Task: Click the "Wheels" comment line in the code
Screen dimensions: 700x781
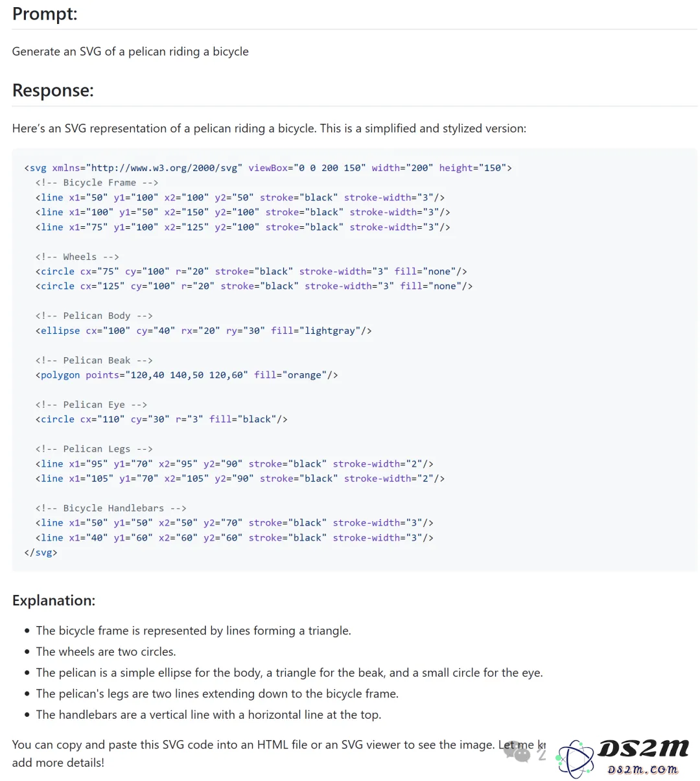Action: coord(77,257)
